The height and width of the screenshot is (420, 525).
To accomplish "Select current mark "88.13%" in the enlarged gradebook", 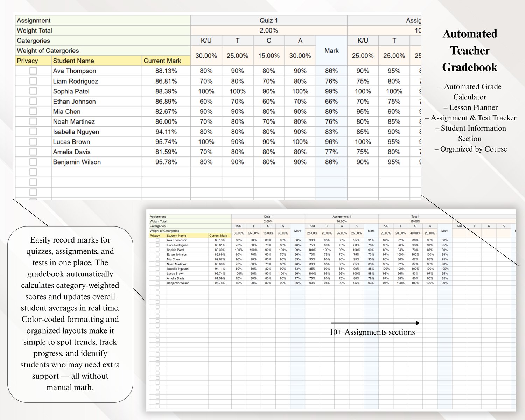I will [x=166, y=71].
